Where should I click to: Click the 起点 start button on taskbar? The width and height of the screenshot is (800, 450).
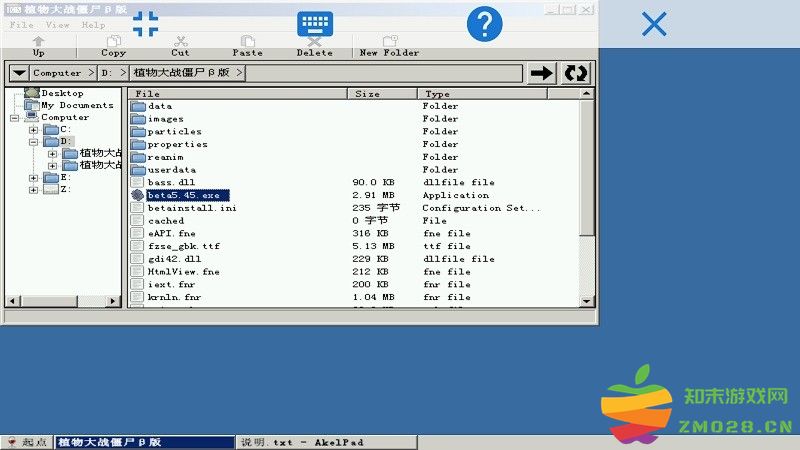[27, 442]
